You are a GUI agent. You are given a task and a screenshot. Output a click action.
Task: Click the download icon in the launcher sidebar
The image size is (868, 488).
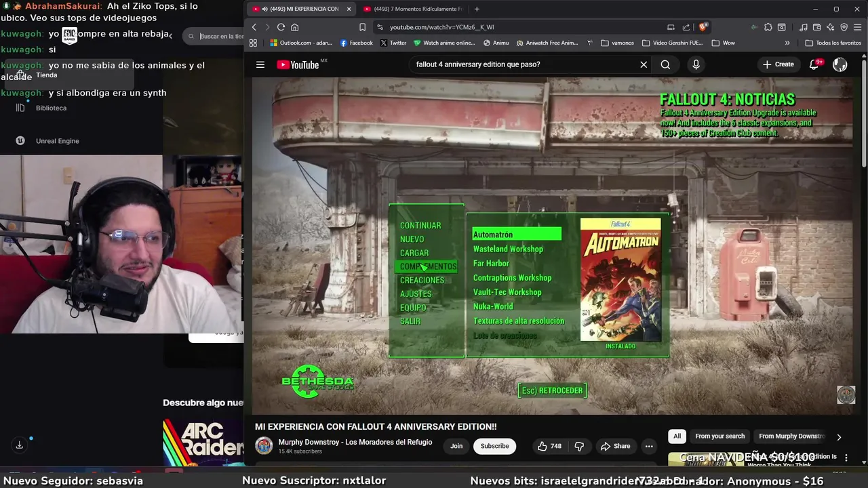19,445
